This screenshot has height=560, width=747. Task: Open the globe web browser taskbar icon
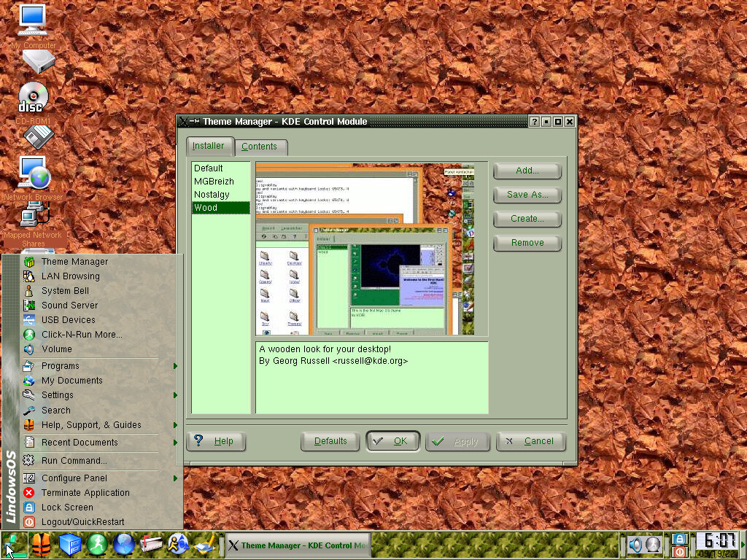coord(124,544)
